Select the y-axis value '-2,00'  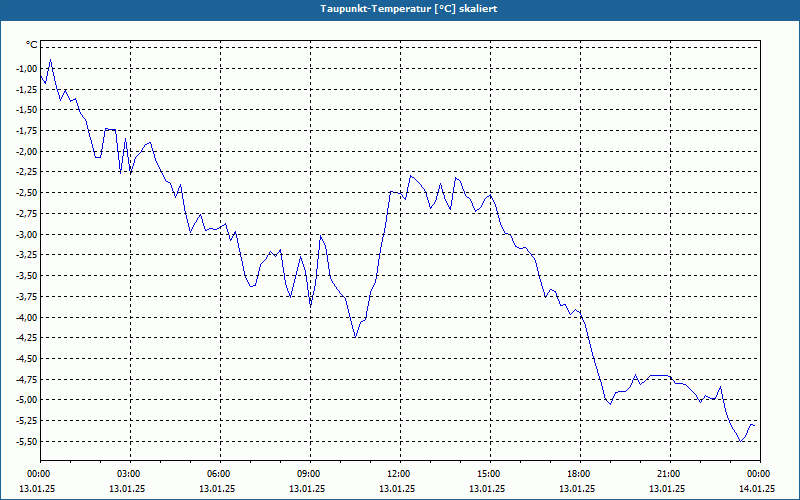(x=27, y=152)
